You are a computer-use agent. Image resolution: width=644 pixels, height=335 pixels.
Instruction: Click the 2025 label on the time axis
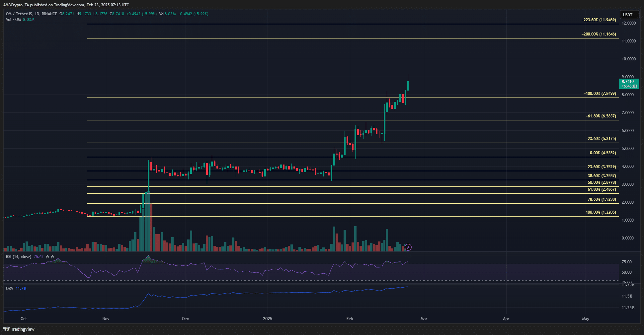(268, 319)
